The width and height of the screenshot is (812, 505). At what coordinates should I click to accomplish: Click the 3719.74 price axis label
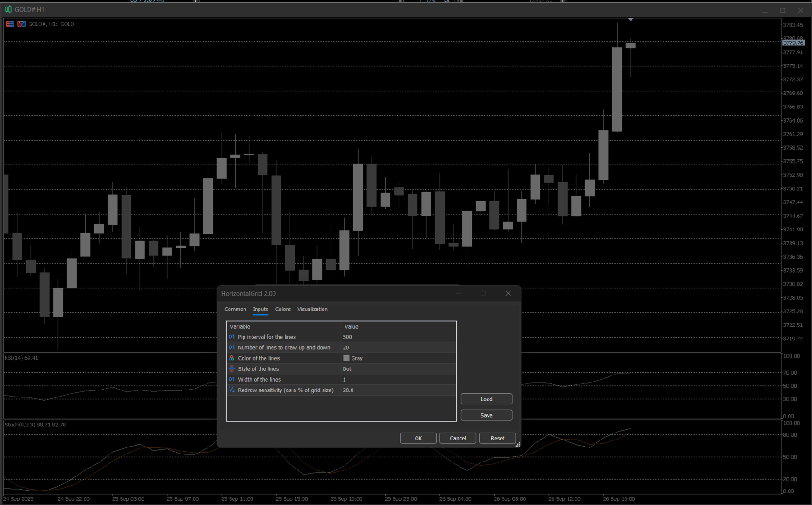(x=793, y=339)
